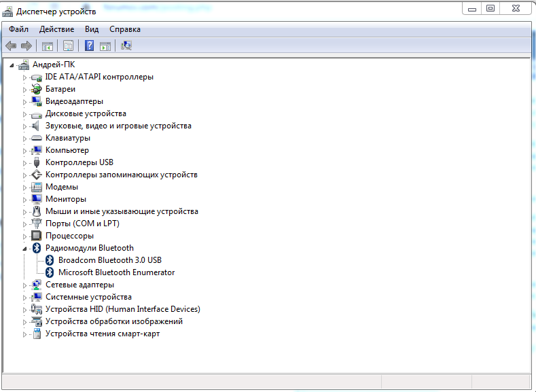Screen dimensions: 536x392
Task: Click the Процессоры processor icon
Action: pos(37,236)
